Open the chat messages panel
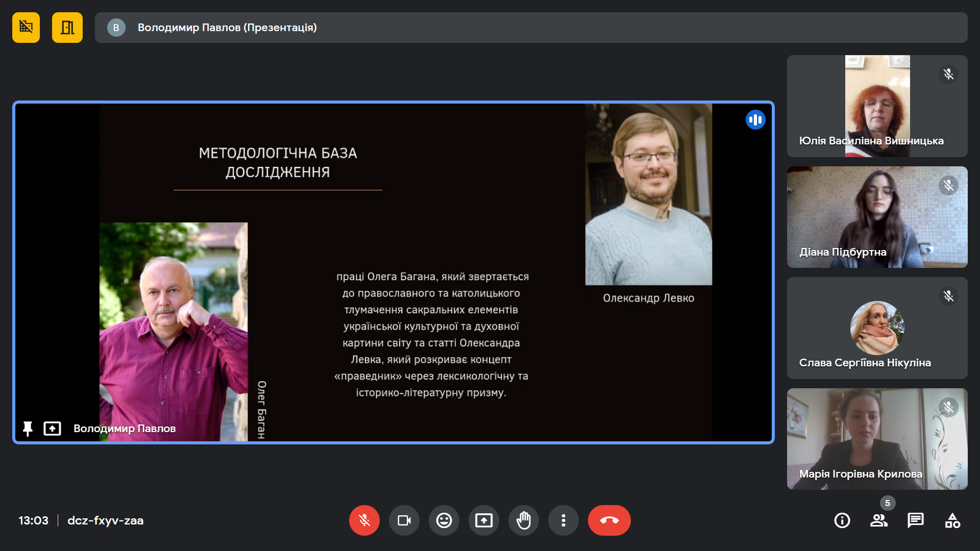The height and width of the screenshot is (551, 980). coord(915,520)
